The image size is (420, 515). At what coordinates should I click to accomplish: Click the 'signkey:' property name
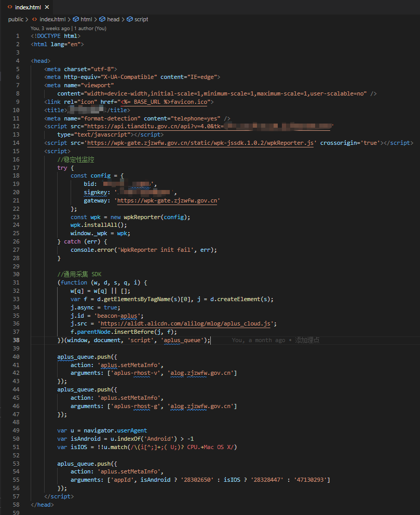[x=97, y=193]
